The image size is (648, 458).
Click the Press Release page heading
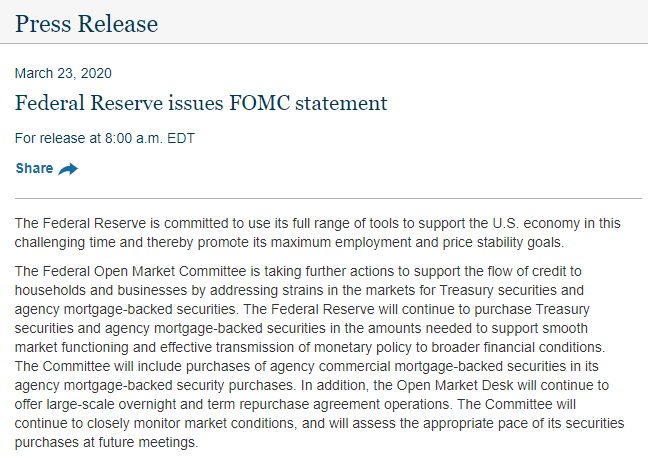pyautogui.click(x=86, y=23)
